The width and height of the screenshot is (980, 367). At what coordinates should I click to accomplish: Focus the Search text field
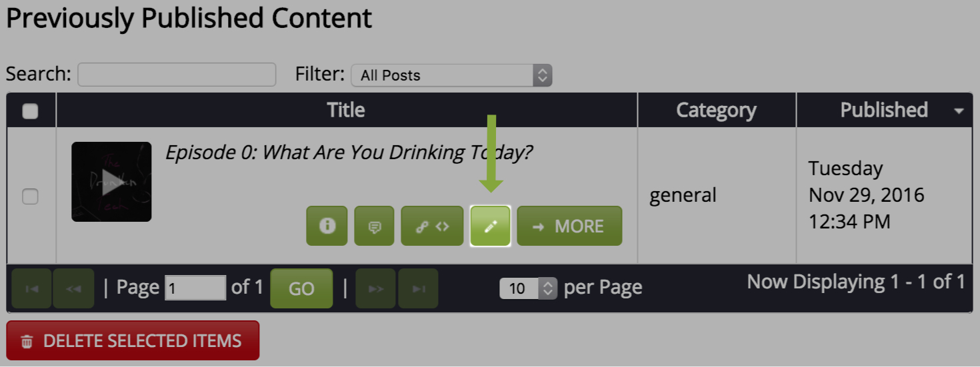177,75
